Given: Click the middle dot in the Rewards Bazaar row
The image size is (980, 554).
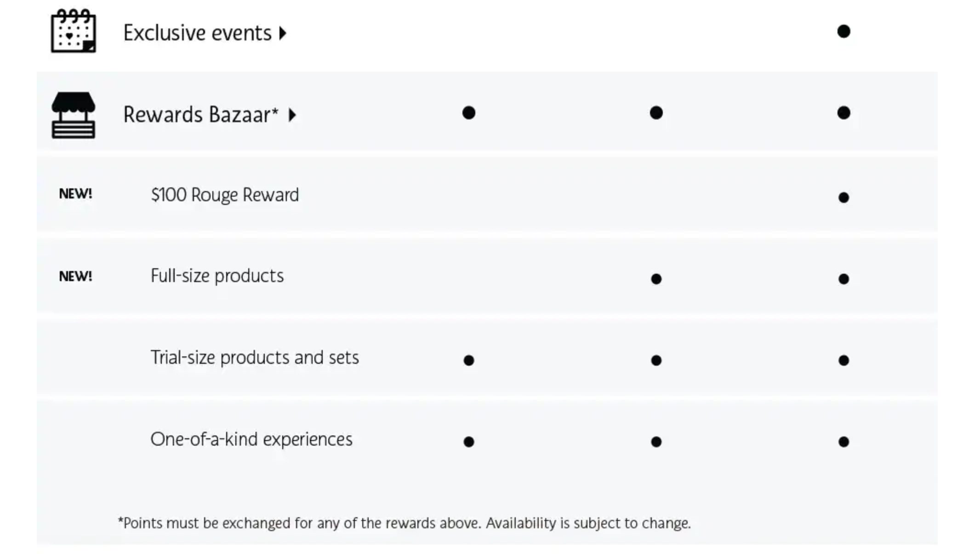Looking at the screenshot, I should (656, 113).
